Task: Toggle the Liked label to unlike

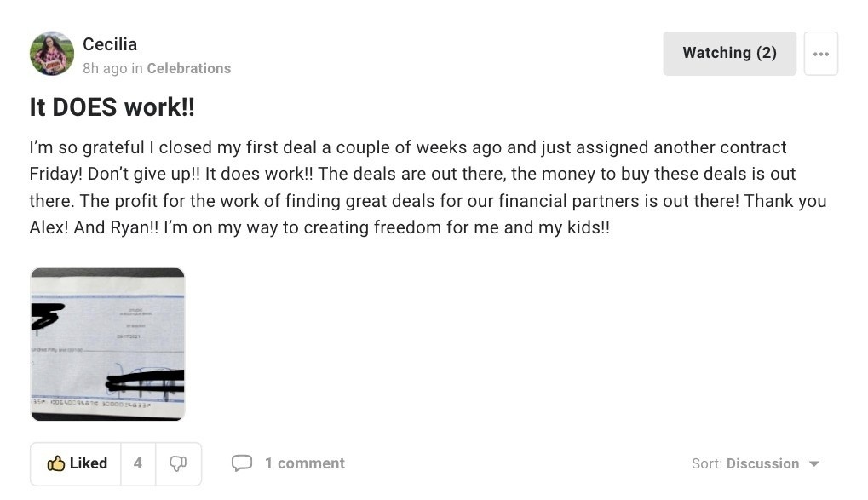Action: [x=89, y=463]
